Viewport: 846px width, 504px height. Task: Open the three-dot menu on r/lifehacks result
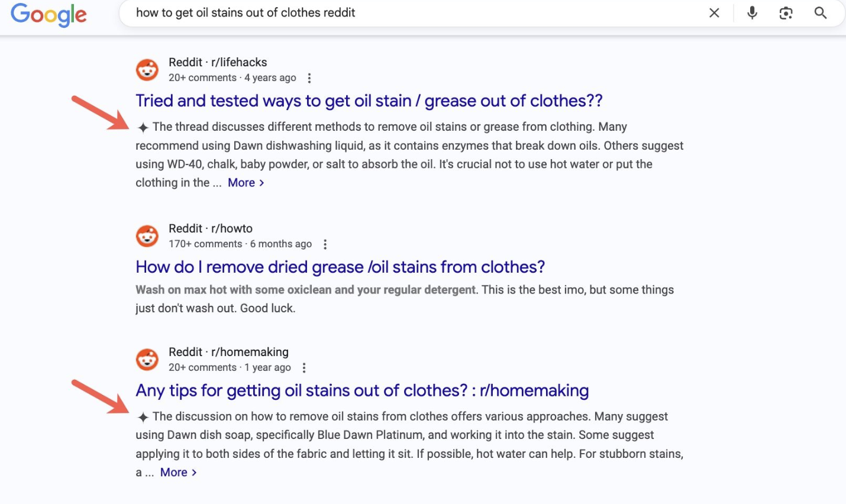(309, 77)
